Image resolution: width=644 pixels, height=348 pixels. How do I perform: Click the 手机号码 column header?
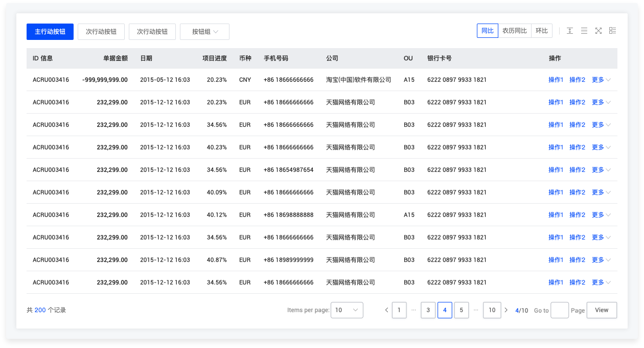point(276,58)
